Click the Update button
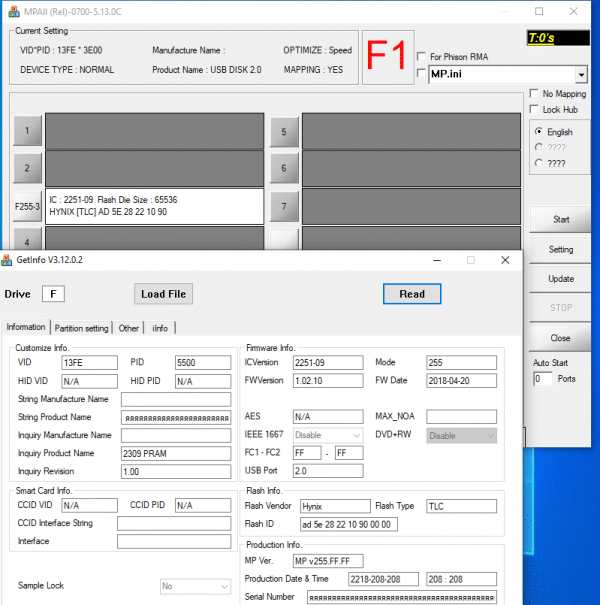Viewport: 600px width, 605px height. point(561,279)
